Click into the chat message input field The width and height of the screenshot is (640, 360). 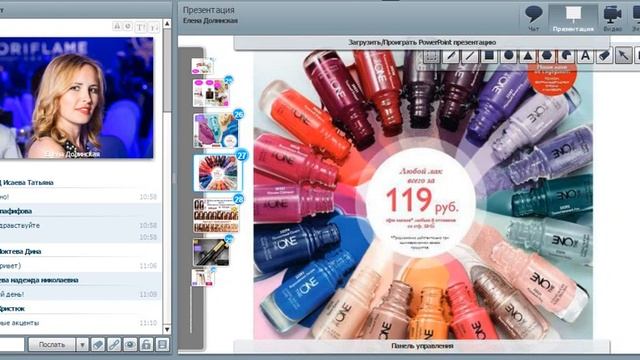(x=11, y=344)
